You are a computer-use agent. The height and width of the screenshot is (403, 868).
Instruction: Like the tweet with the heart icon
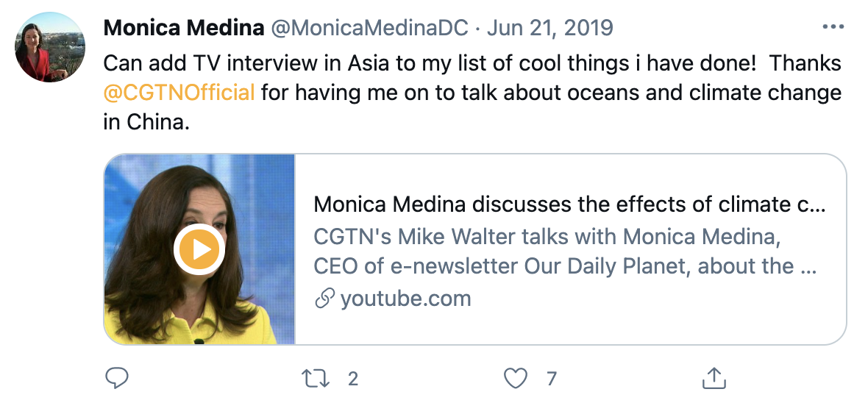pyautogui.click(x=516, y=379)
